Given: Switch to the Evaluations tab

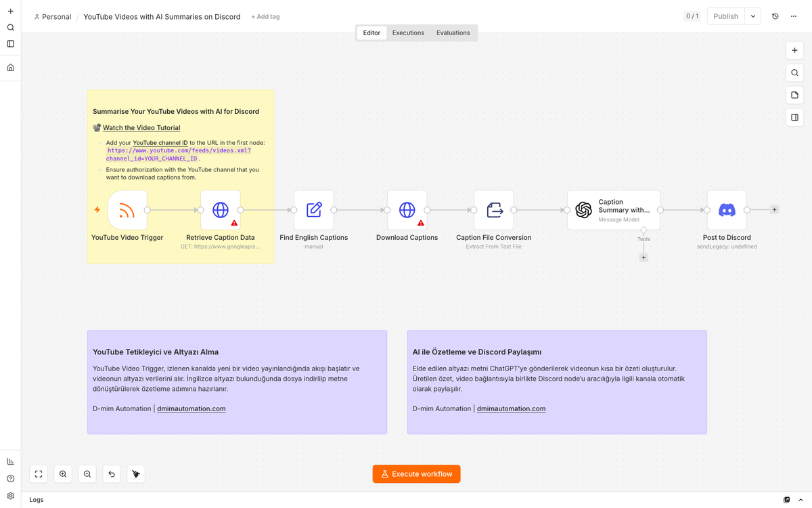Looking at the screenshot, I should 453,33.
